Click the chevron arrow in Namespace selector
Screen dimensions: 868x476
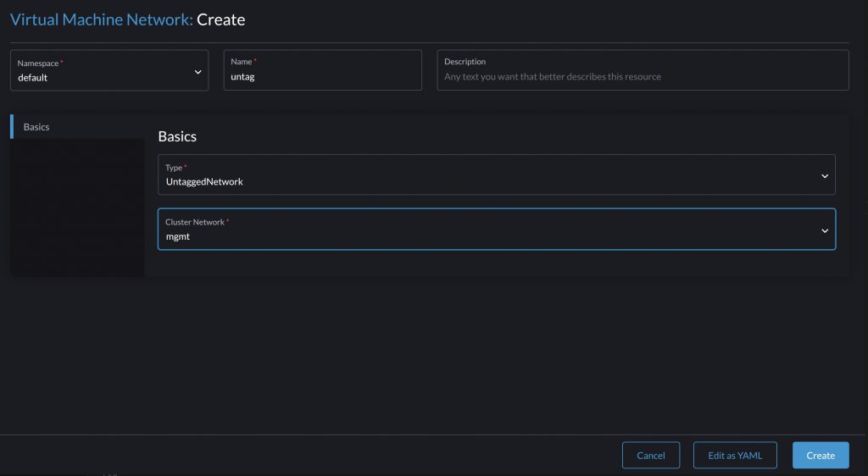(x=198, y=72)
